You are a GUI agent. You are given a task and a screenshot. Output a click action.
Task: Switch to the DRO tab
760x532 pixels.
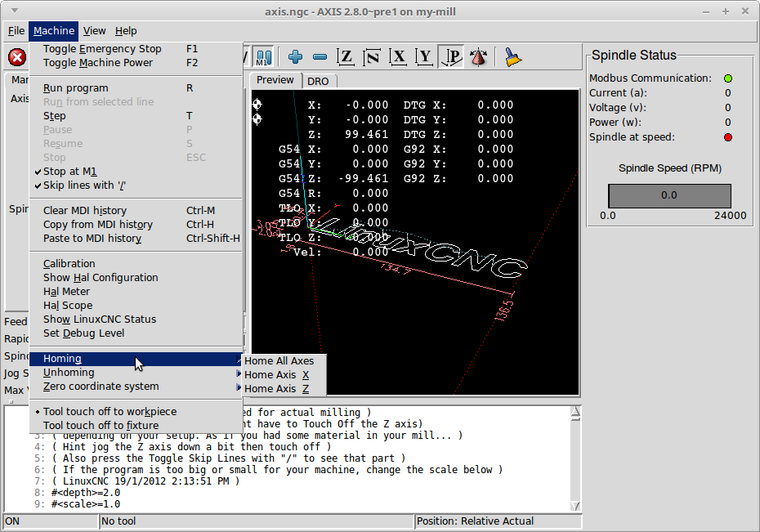pos(318,81)
